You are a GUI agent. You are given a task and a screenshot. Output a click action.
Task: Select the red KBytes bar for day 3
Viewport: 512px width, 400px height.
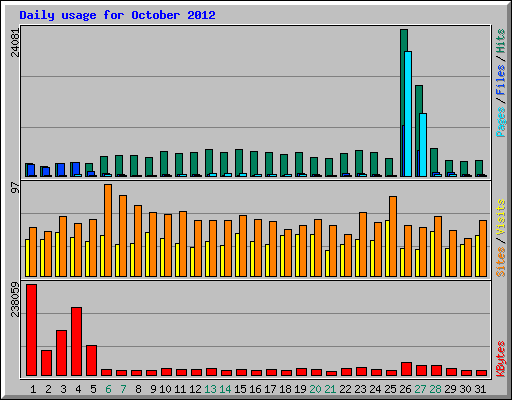coord(61,353)
